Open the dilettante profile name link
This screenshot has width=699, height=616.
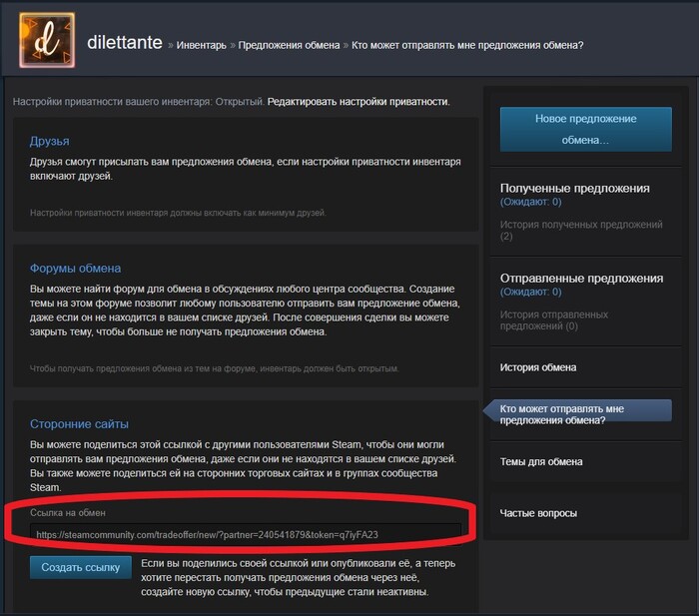click(x=125, y=42)
